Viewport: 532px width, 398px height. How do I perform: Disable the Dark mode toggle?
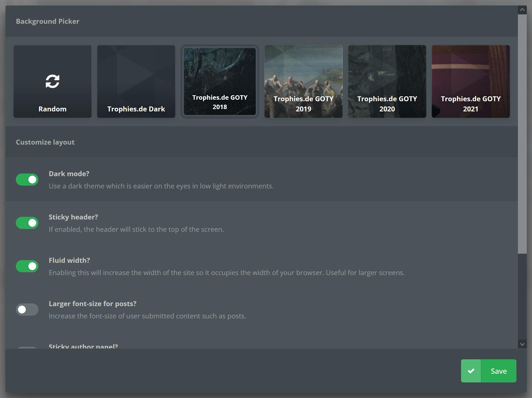27,180
